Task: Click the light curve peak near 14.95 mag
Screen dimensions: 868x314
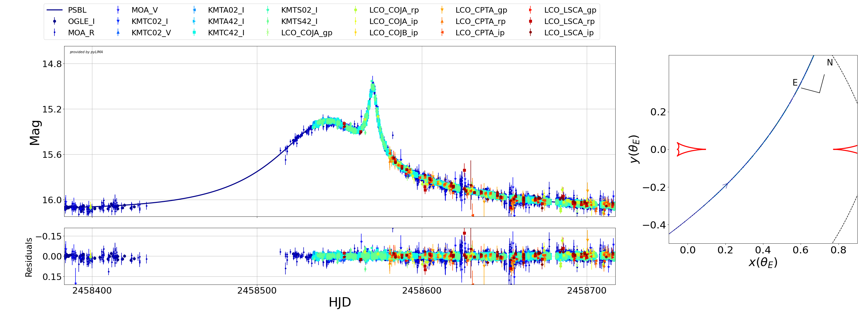Action: [372, 83]
